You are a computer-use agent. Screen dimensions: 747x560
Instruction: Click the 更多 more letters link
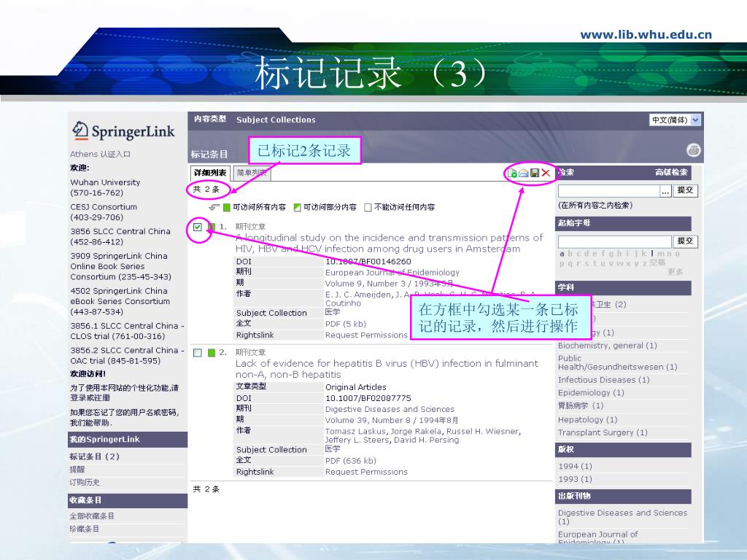click(675, 272)
